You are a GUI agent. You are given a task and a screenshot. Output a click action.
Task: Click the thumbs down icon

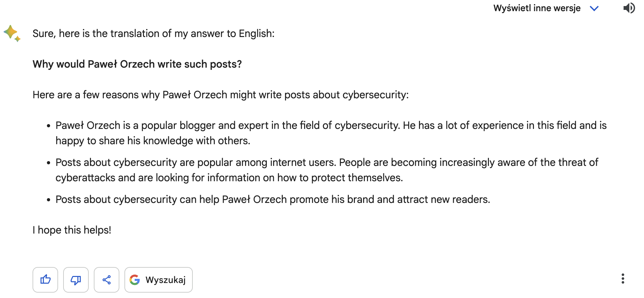click(76, 280)
